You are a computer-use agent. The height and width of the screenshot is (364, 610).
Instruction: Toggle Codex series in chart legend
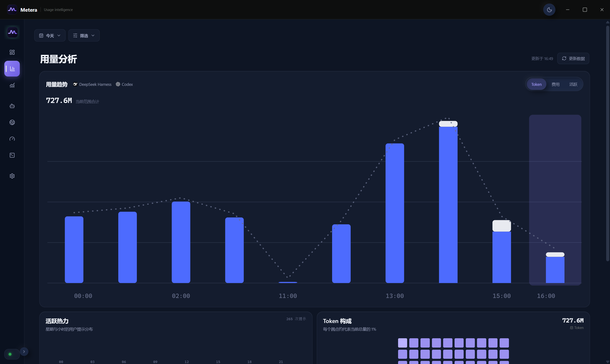124,84
